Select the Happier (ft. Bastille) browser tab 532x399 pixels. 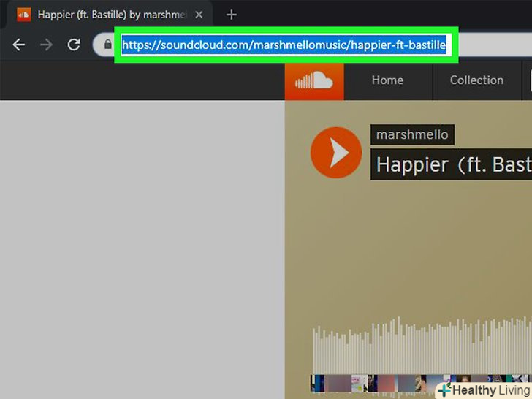tap(110, 15)
